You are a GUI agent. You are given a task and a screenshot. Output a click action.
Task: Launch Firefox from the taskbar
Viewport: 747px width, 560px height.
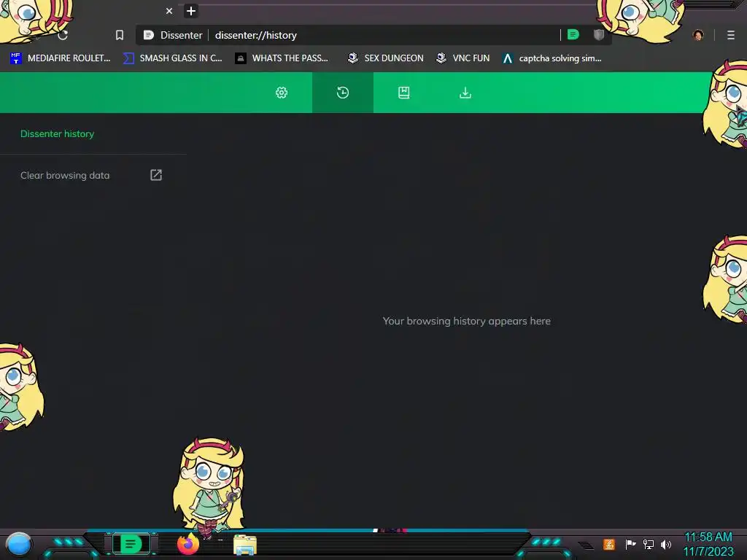[x=188, y=544]
